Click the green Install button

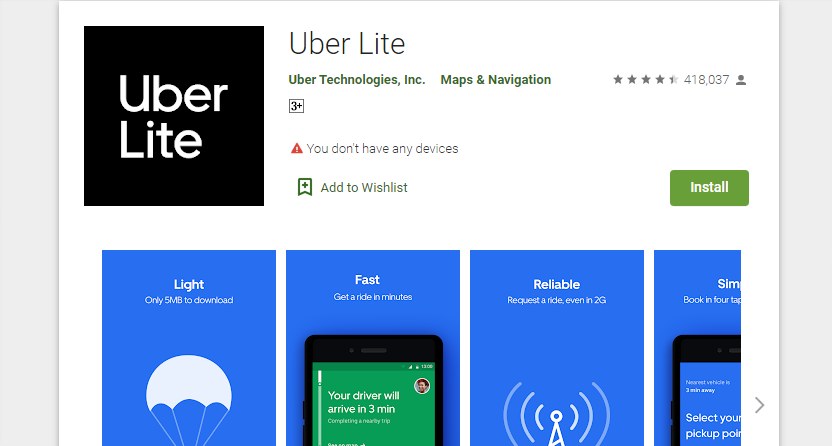tap(709, 188)
